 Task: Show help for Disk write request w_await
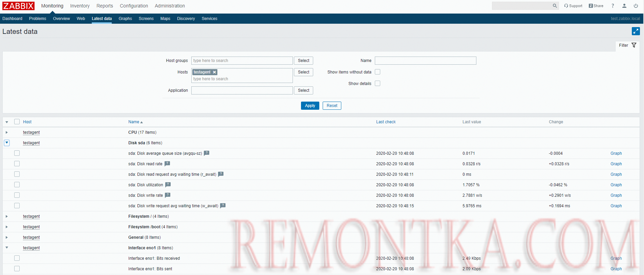pos(223,206)
